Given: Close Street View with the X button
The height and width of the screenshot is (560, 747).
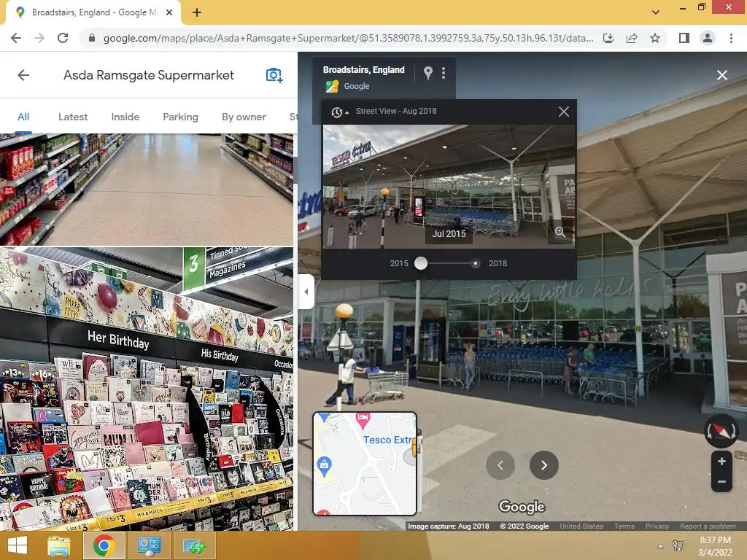Looking at the screenshot, I should pyautogui.click(x=721, y=75).
